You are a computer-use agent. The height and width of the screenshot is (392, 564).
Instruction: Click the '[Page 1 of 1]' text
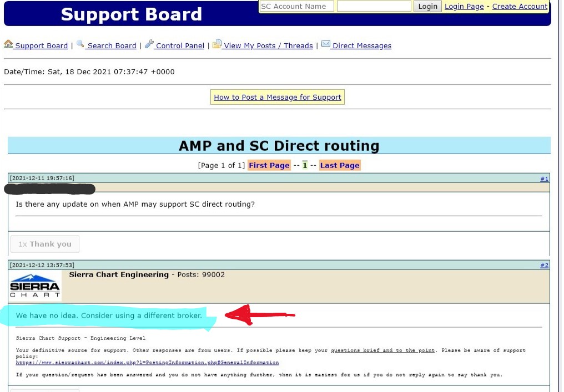pos(221,165)
